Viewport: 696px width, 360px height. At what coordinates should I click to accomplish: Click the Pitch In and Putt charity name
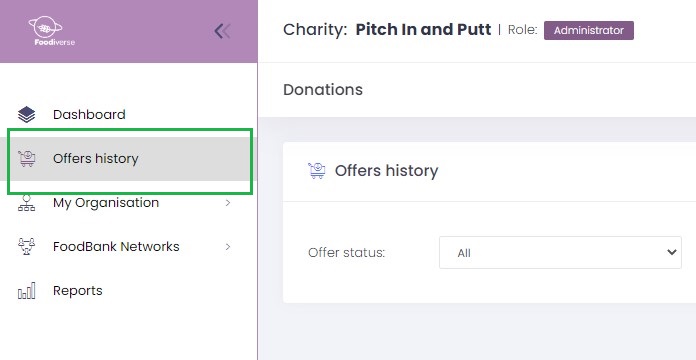423,30
